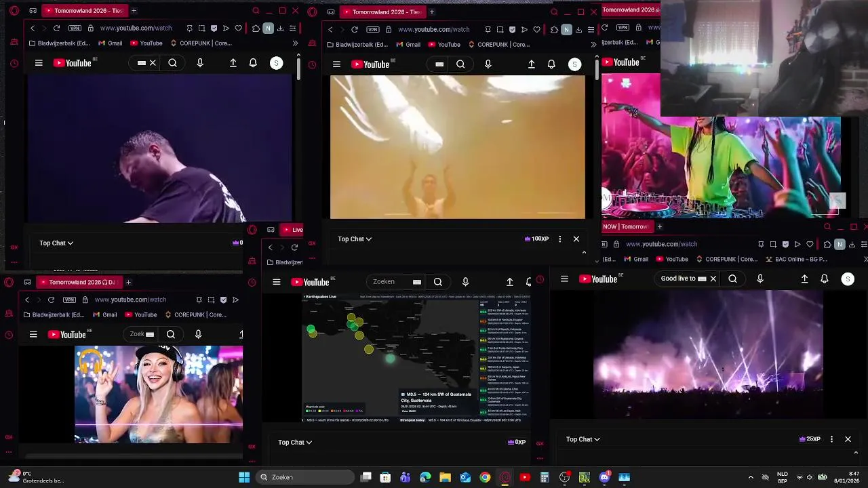Clear the 'Good live to' search text

coord(713,279)
